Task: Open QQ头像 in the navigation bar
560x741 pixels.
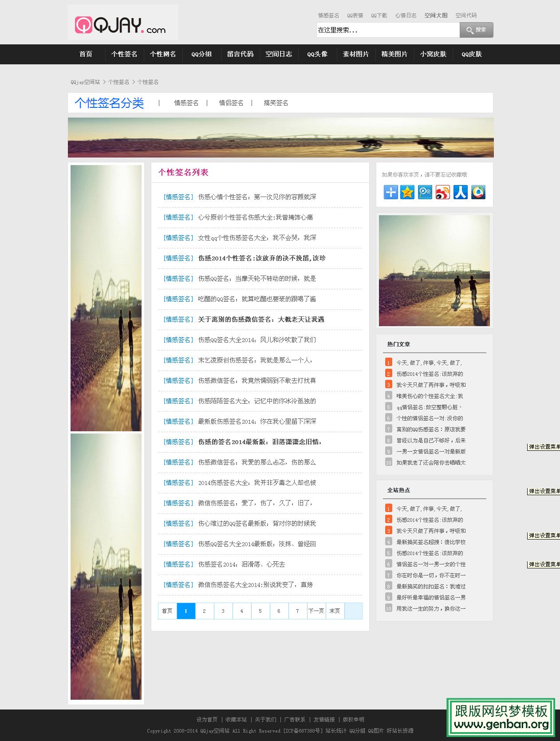Action: click(317, 54)
